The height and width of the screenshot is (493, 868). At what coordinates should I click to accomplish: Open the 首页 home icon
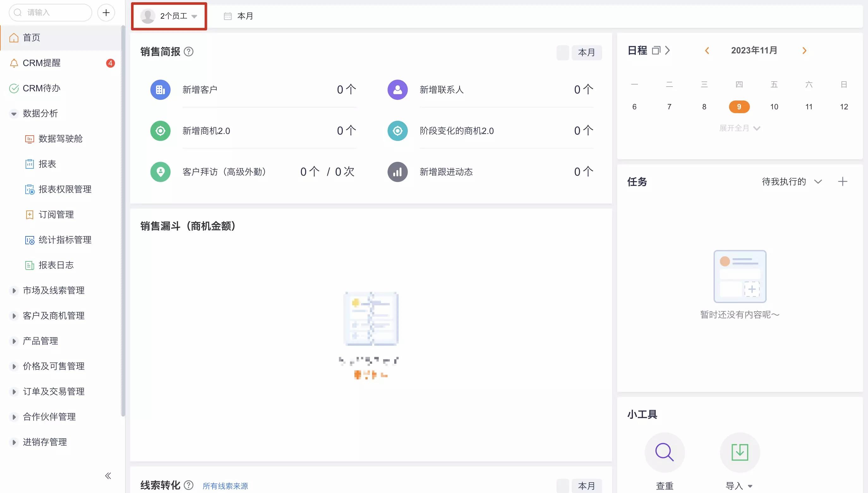point(14,38)
